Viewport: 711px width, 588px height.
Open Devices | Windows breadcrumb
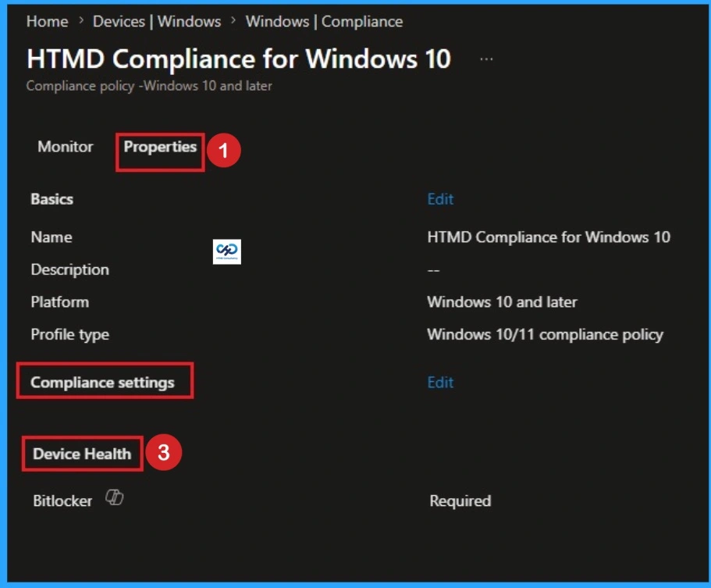click(157, 21)
